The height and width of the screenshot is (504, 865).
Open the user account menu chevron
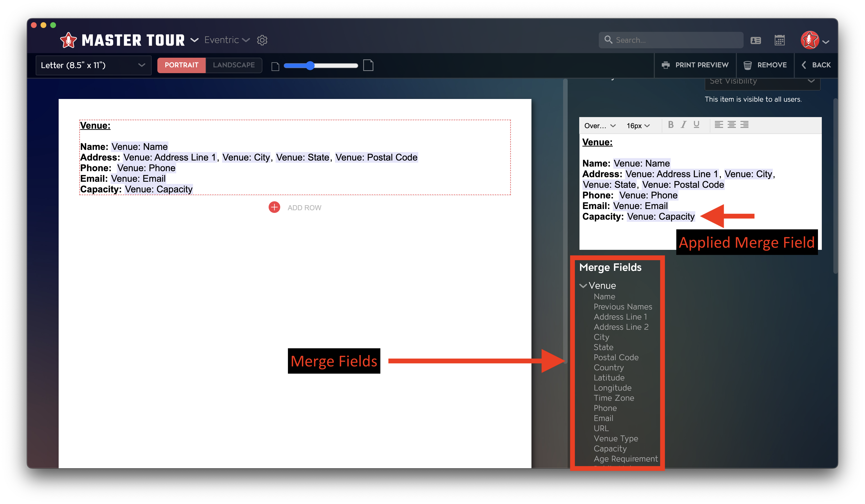coord(825,42)
